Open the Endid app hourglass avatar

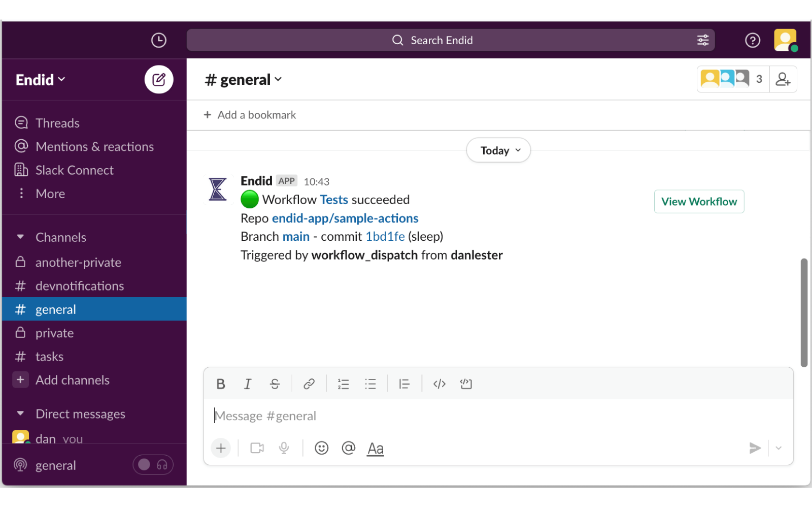(x=218, y=189)
